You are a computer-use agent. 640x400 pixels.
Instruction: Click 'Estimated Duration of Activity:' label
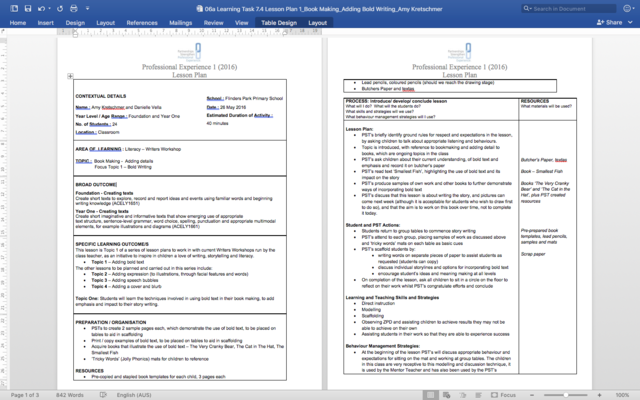click(240, 116)
